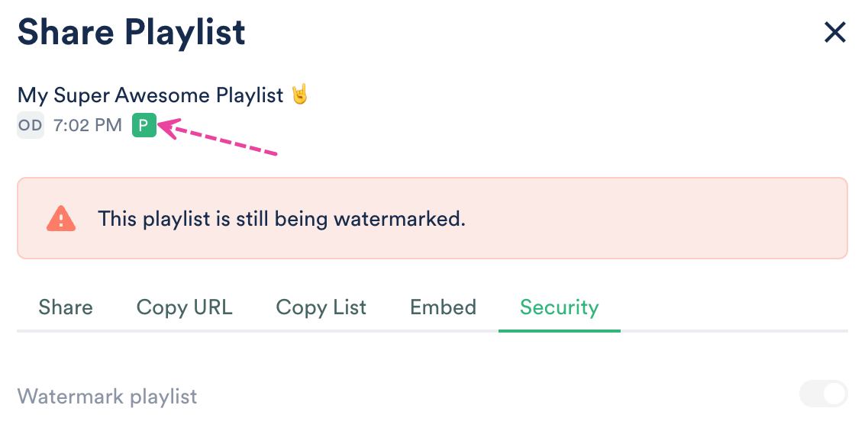Click the pink arrowhead beside P badge
This screenshot has width=868, height=434.
(166, 126)
